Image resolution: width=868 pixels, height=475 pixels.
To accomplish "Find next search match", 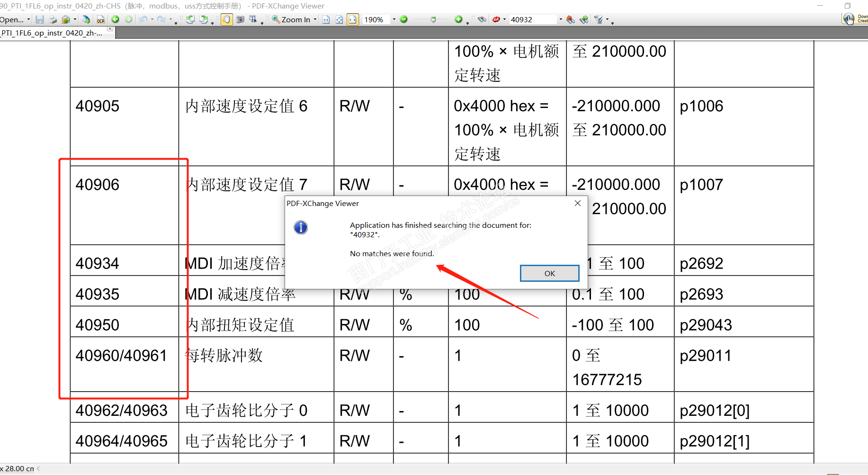I will click(x=584, y=19).
